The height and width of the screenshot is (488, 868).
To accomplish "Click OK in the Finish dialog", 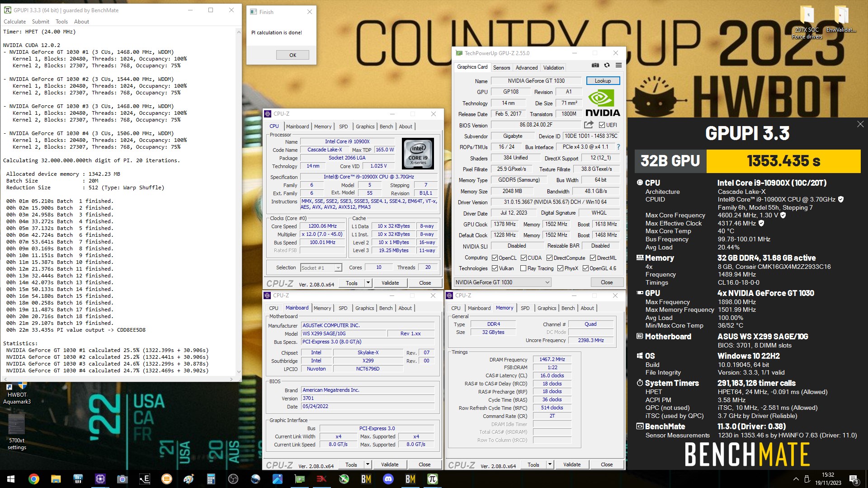I will tap(292, 55).
